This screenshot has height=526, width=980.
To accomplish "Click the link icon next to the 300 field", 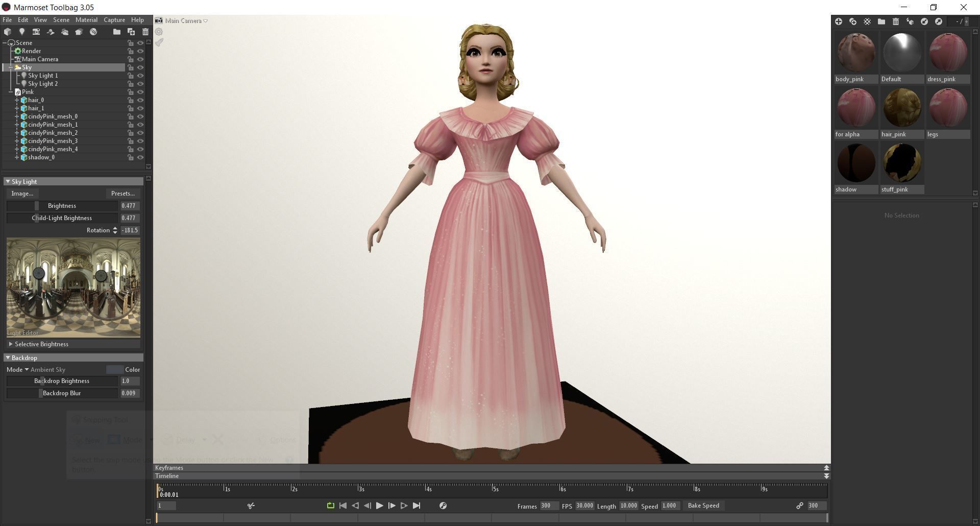I will tap(800, 506).
